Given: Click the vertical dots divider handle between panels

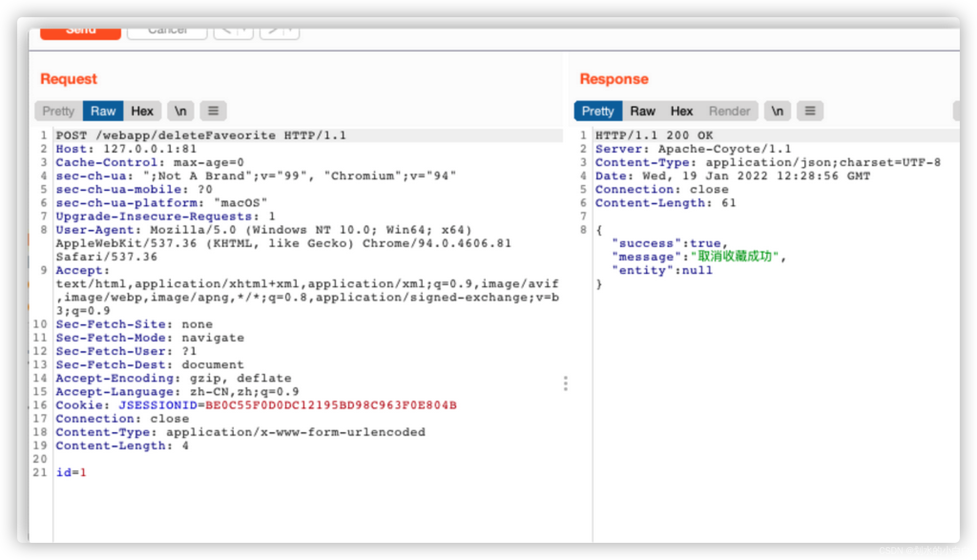Looking at the screenshot, I should click(566, 384).
